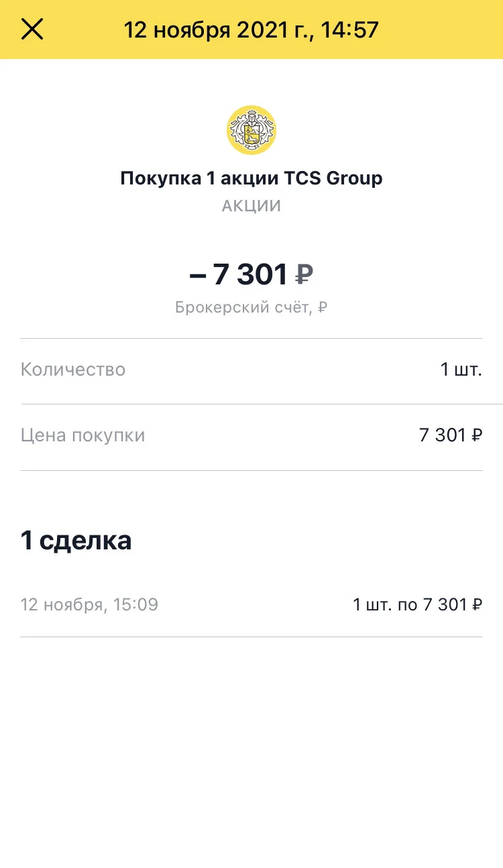Tap the 1 шт. quantity value
The width and height of the screenshot is (503, 868).
click(461, 370)
